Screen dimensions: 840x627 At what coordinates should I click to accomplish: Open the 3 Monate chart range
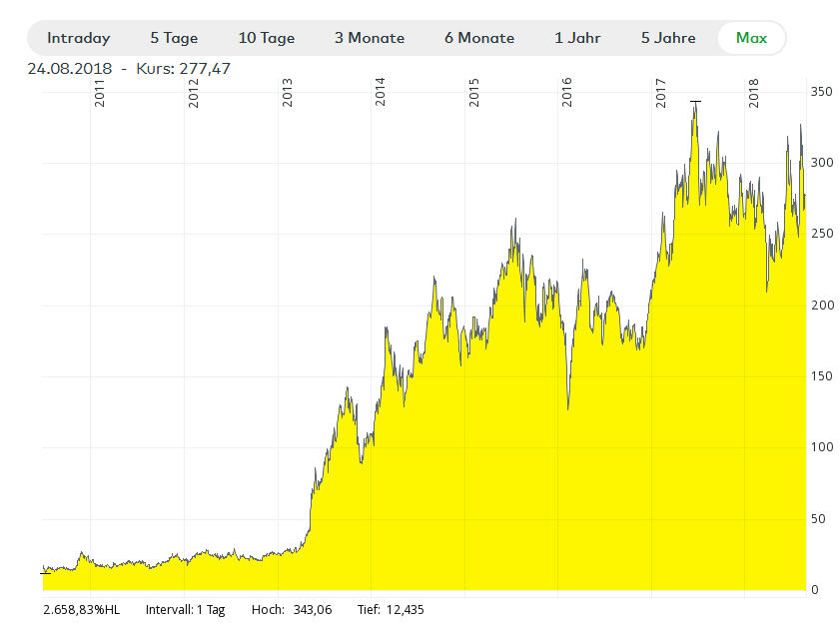(x=370, y=38)
